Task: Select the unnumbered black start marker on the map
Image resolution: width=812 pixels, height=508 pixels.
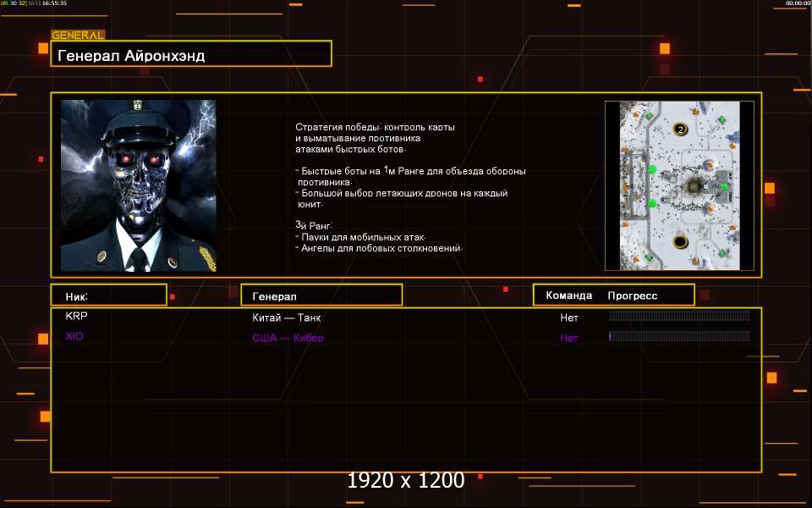Action: (x=680, y=241)
